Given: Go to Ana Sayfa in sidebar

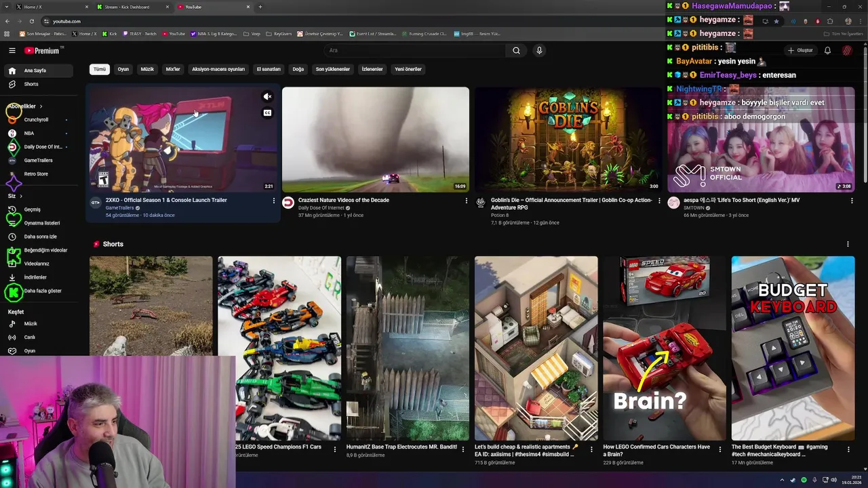Looking at the screenshot, I should click(x=39, y=70).
